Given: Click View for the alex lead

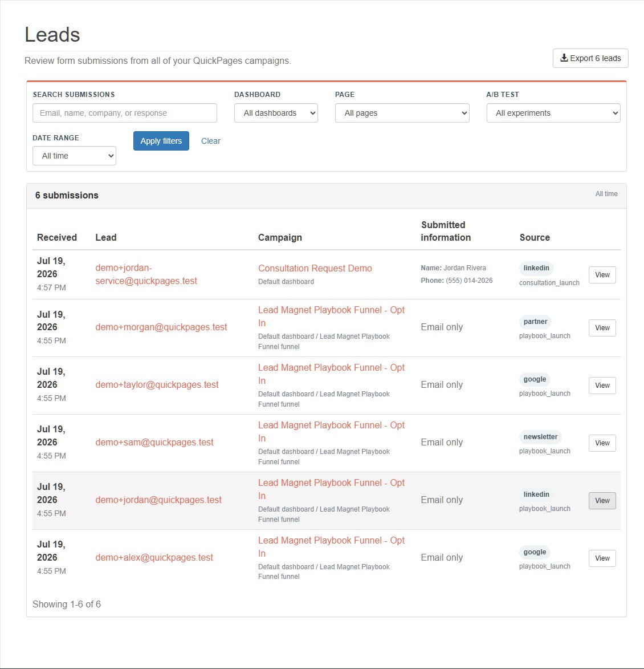Looking at the screenshot, I should (602, 558).
